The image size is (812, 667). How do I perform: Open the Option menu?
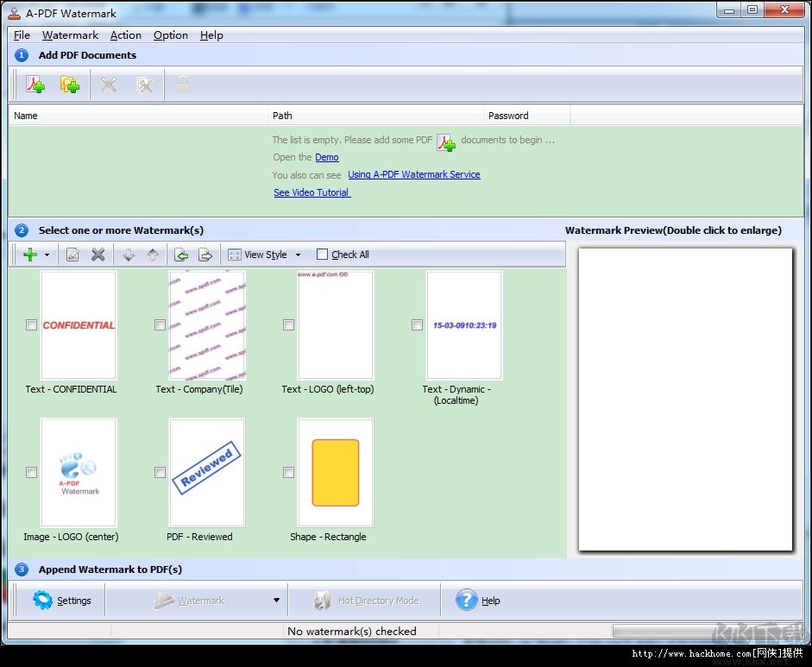170,35
